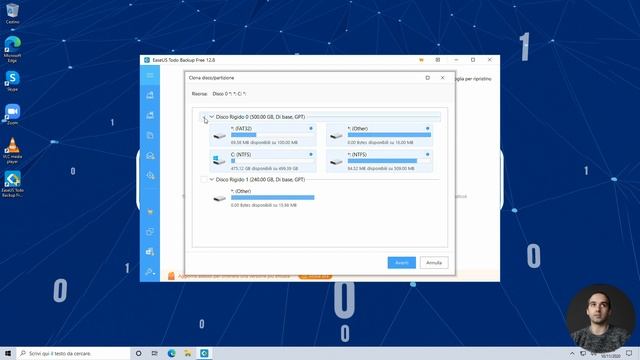This screenshot has height=360, width=640.
Task: Click the Disco Rigido 1 (240.00 GB) label
Action: click(260, 180)
